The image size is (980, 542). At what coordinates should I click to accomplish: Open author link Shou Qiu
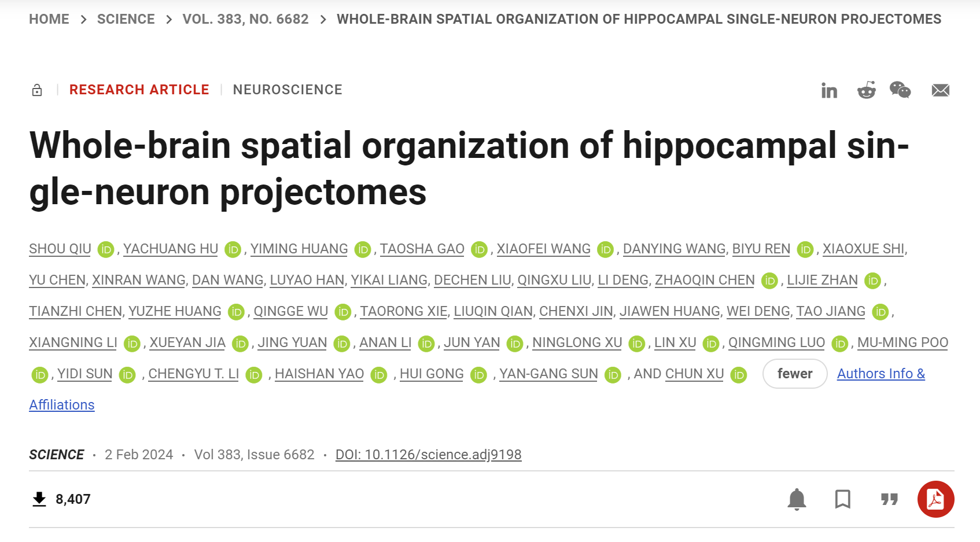pyautogui.click(x=60, y=249)
